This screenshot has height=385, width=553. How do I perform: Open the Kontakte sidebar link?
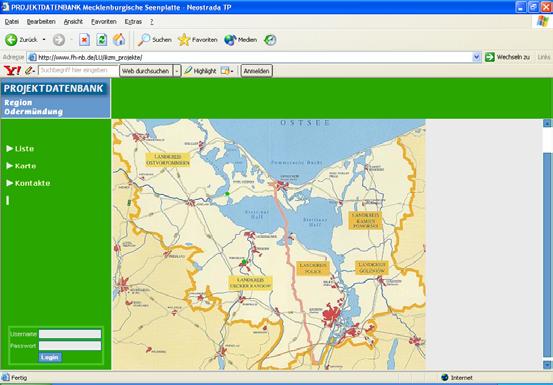[32, 183]
